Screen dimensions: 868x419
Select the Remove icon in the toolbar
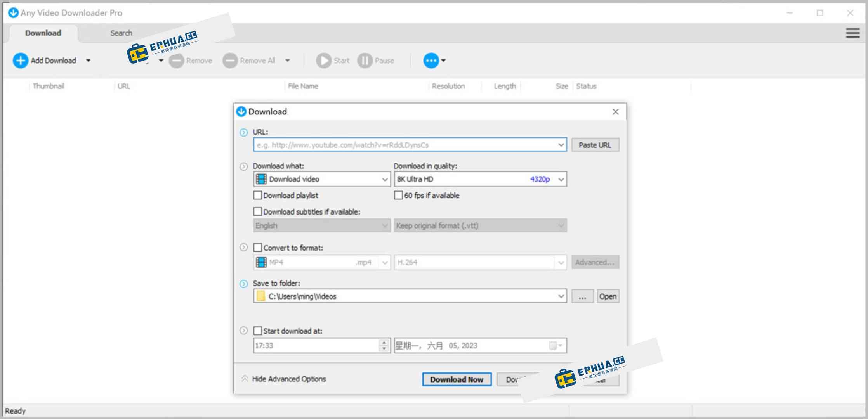[x=177, y=60]
